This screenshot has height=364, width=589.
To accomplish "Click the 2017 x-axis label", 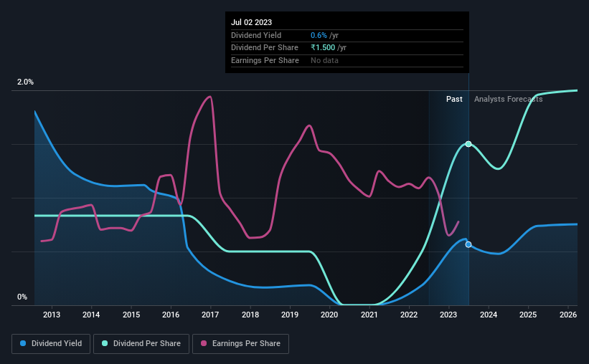I will pyautogui.click(x=210, y=315).
